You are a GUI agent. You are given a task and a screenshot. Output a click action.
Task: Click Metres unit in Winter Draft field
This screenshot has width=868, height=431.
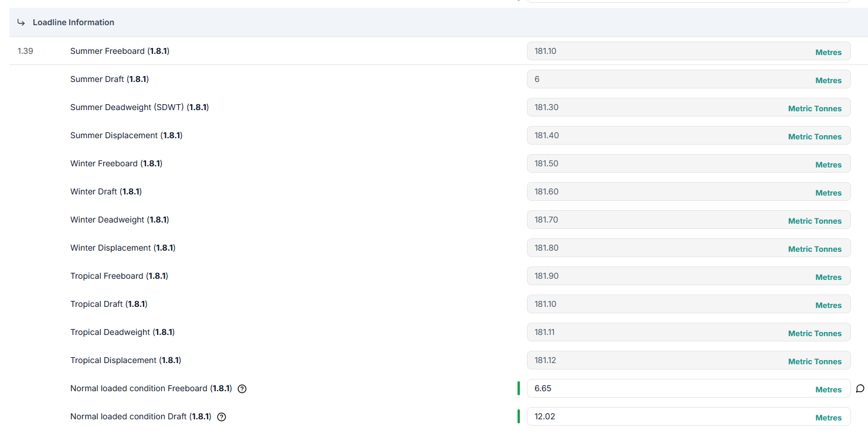(x=828, y=193)
